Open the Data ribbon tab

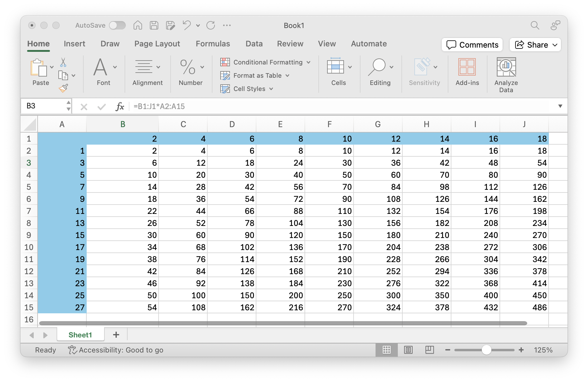pyautogui.click(x=254, y=44)
